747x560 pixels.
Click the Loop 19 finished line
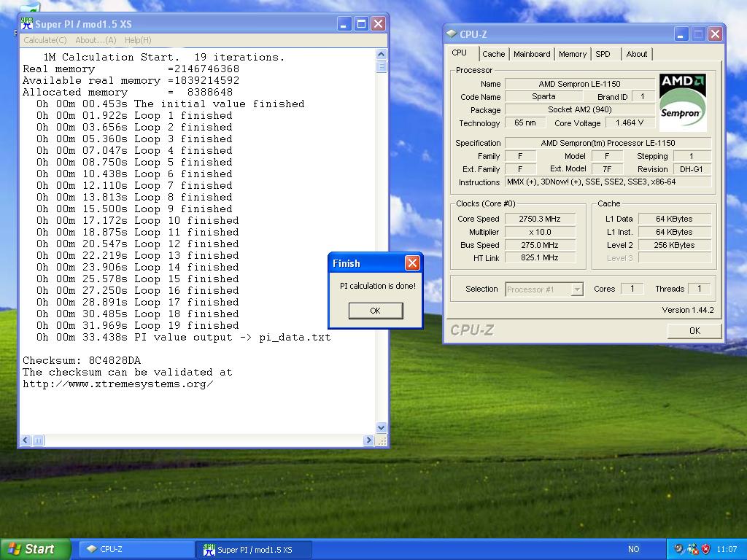pos(138,326)
